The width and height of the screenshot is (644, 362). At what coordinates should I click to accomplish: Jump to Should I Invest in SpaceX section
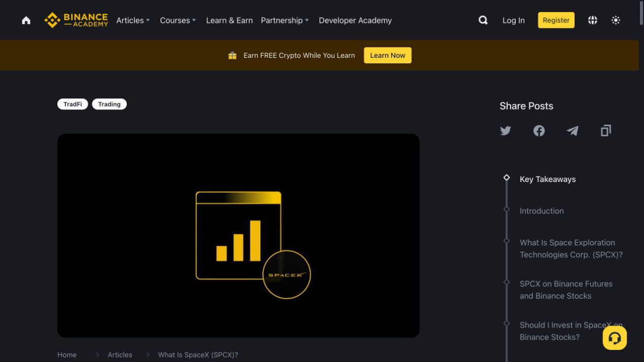(571, 331)
